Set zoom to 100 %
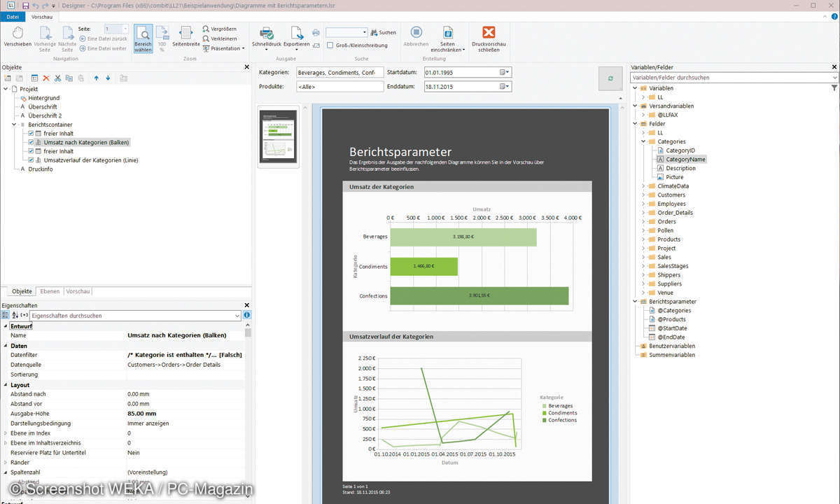This screenshot has width=840, height=504. 162,38
